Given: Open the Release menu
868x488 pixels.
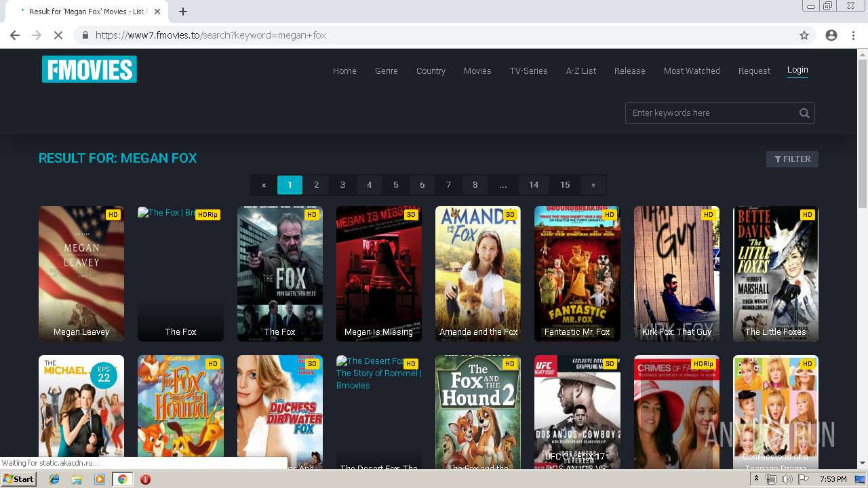Looking at the screenshot, I should (630, 70).
